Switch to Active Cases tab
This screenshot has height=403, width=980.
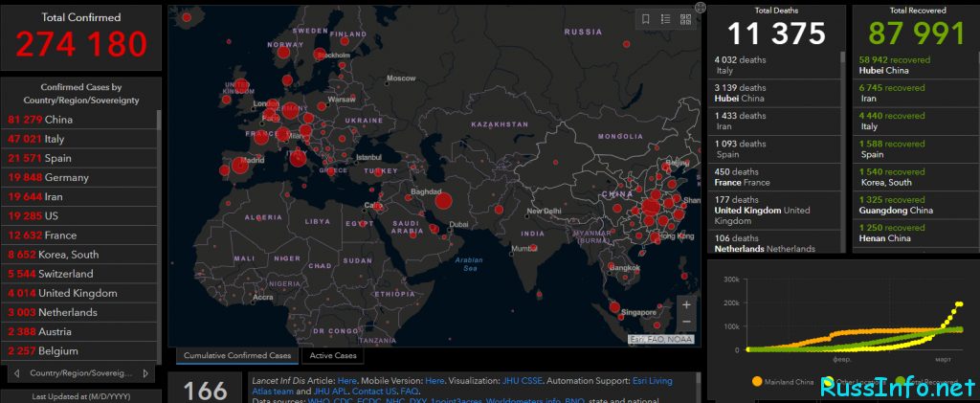[332, 355]
